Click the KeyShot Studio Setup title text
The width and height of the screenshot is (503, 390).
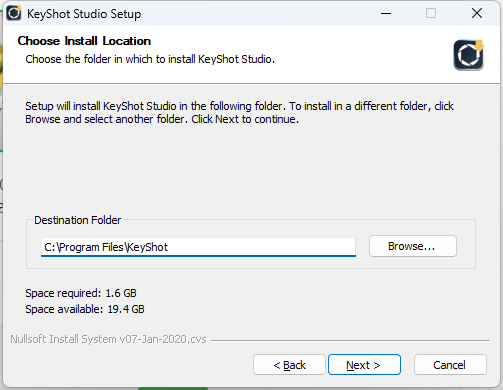[84, 14]
